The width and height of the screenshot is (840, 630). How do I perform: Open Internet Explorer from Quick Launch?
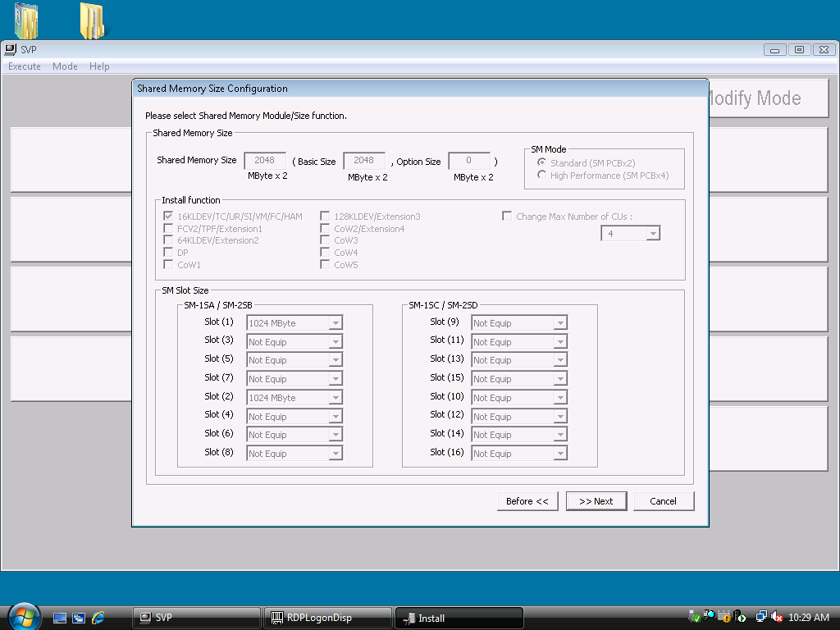[98, 618]
